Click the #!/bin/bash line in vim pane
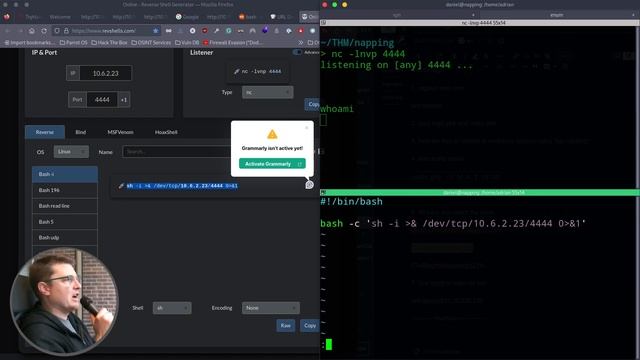Image resolution: width=640 pixels, height=360 pixels. click(x=351, y=202)
